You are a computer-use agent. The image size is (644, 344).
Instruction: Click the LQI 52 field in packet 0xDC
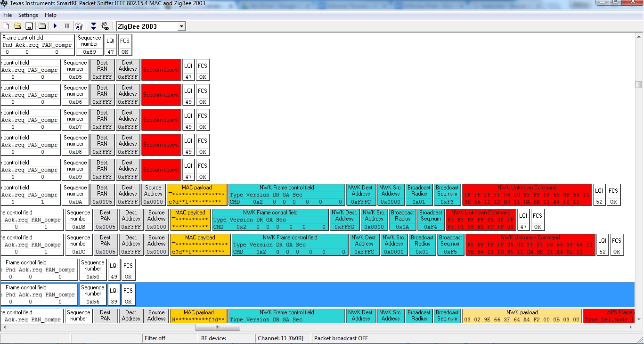click(x=602, y=245)
